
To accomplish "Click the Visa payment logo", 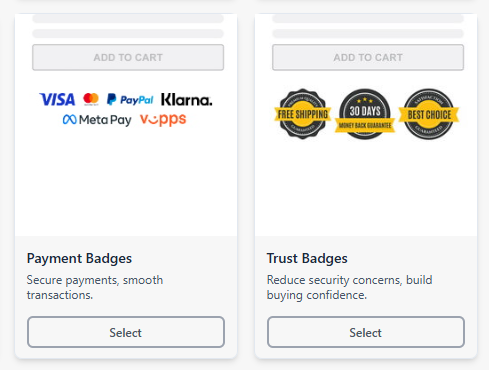I will (57, 99).
